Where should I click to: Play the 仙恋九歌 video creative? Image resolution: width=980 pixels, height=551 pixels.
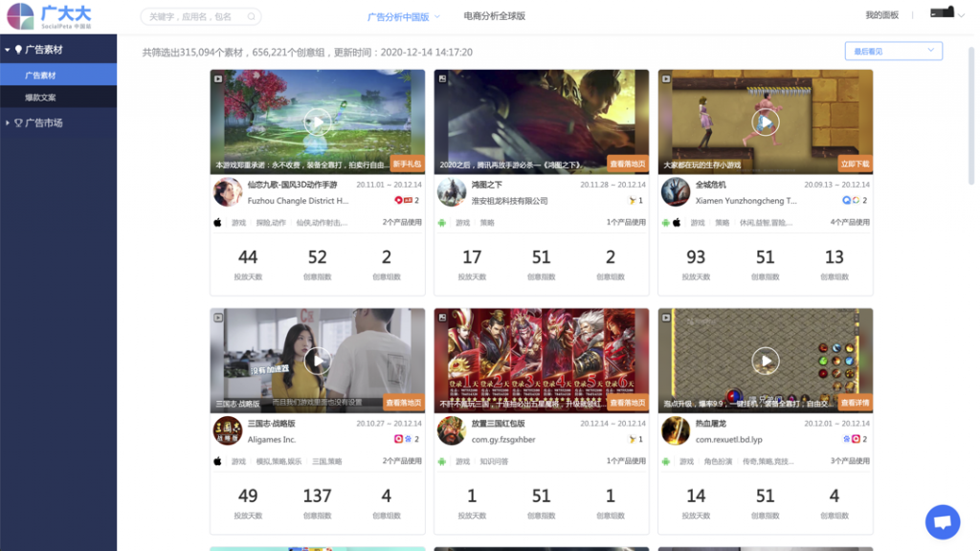click(x=318, y=122)
